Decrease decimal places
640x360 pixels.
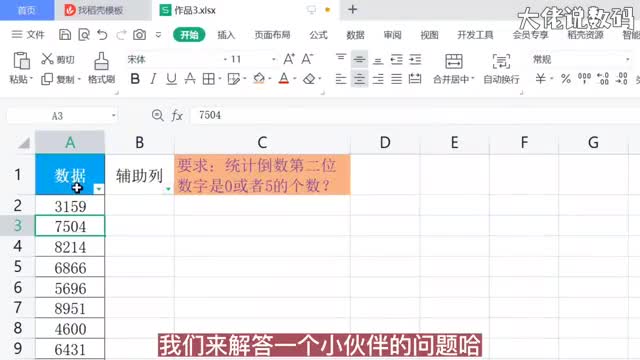point(622,78)
